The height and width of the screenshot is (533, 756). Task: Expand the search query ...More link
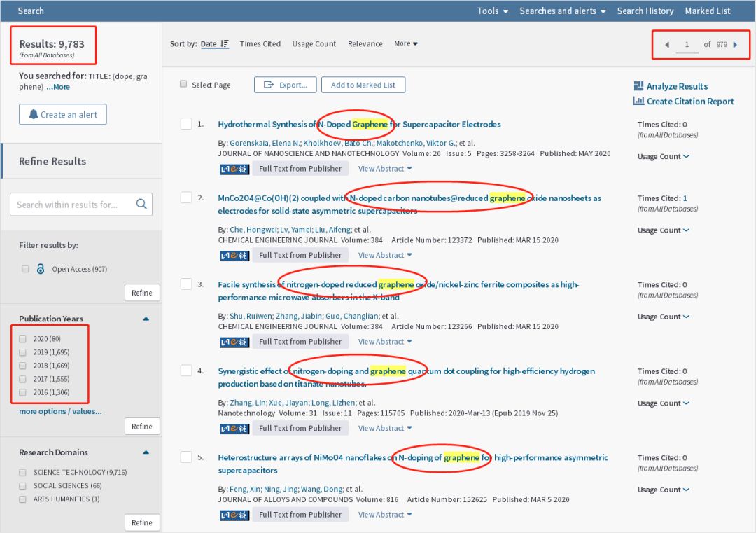58,87
